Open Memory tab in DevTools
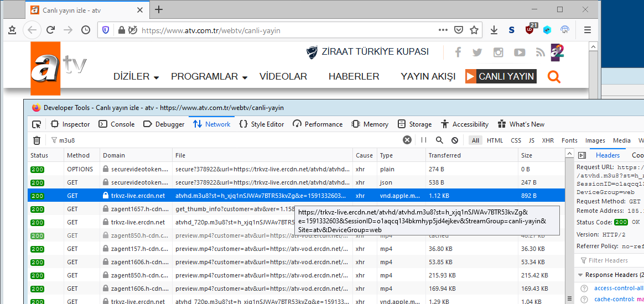644x304 pixels. pyautogui.click(x=370, y=124)
